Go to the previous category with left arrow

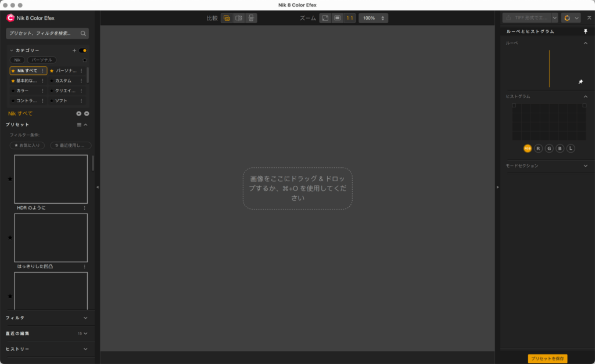(x=78, y=114)
